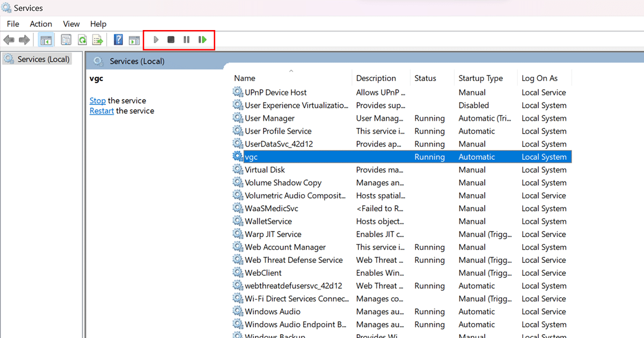Click the Refresh toolbar icon
Image resolution: width=644 pixels, height=338 pixels.
[82, 40]
